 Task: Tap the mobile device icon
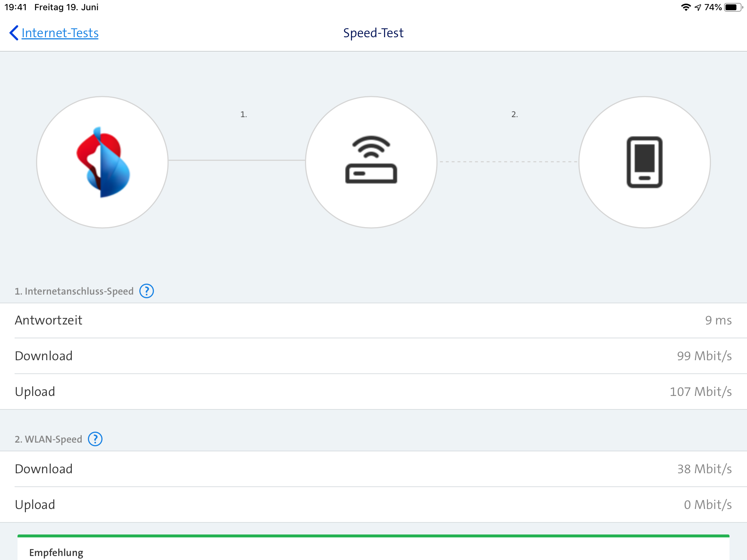point(645,162)
